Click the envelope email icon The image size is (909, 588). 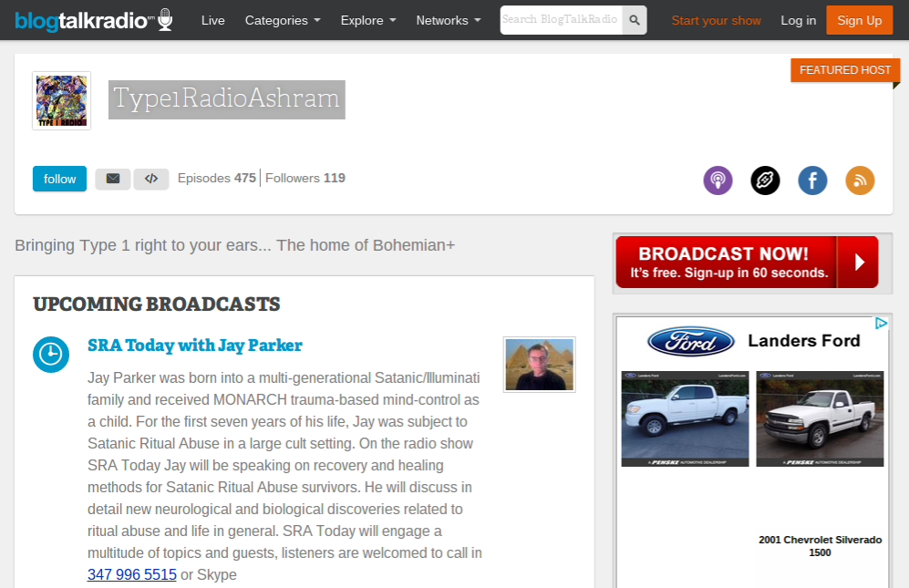(113, 179)
